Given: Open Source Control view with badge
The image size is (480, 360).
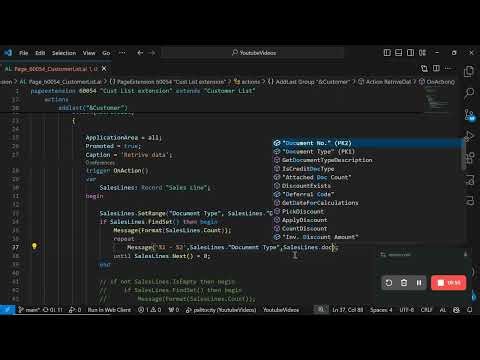Looking at the screenshot, I should pyautogui.click(x=470, y=115).
